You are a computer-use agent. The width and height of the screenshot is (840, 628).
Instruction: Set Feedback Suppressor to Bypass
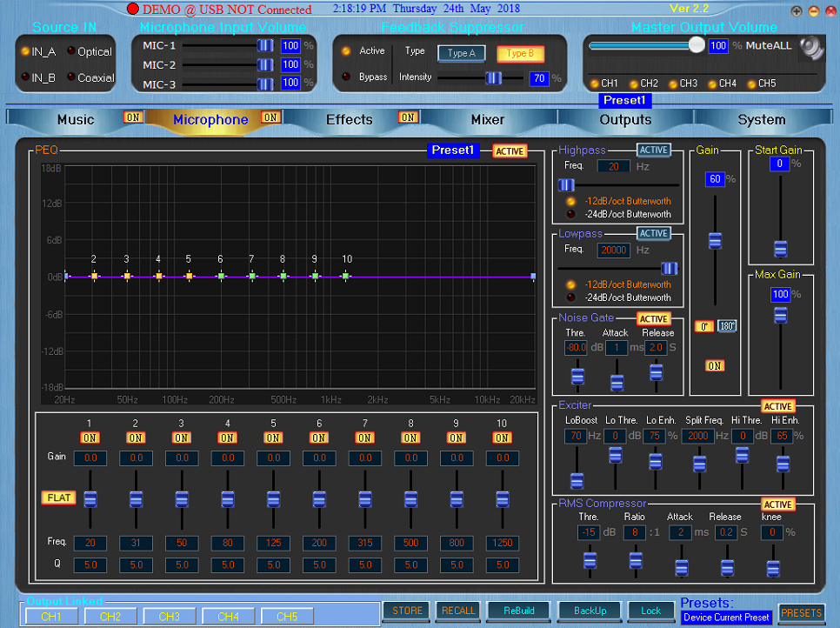pyautogui.click(x=346, y=77)
